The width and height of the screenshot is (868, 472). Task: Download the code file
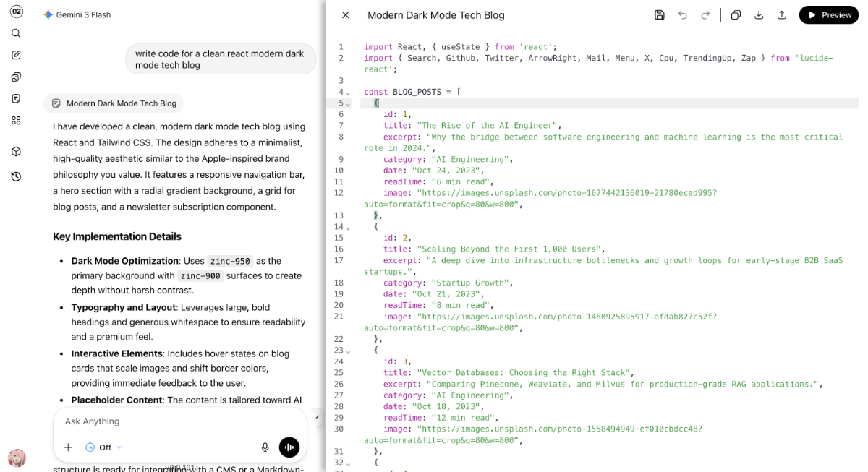759,15
